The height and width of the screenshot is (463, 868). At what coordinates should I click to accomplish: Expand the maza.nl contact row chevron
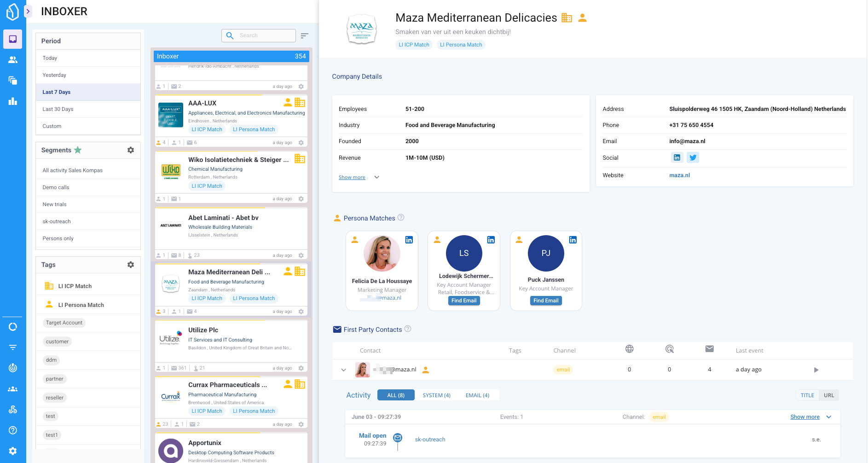pos(343,370)
